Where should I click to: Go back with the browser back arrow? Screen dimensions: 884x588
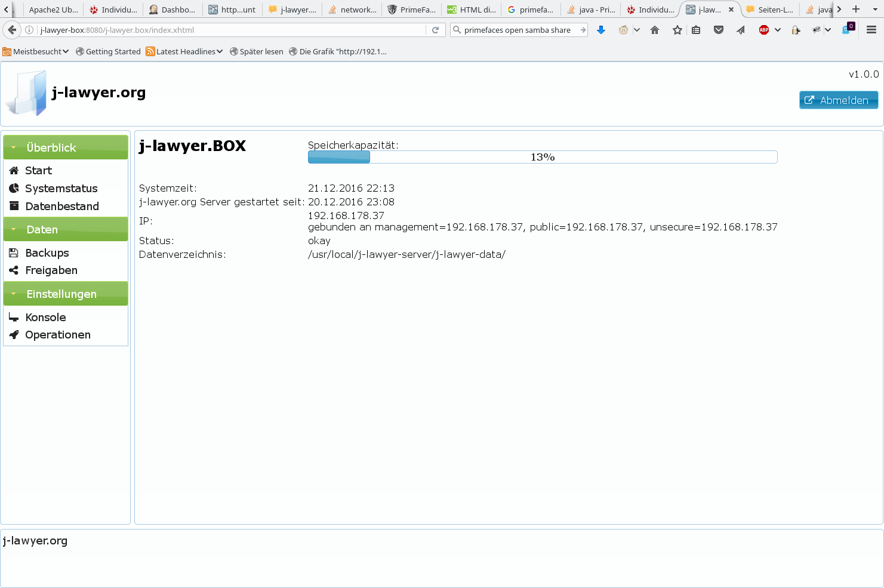pos(12,30)
